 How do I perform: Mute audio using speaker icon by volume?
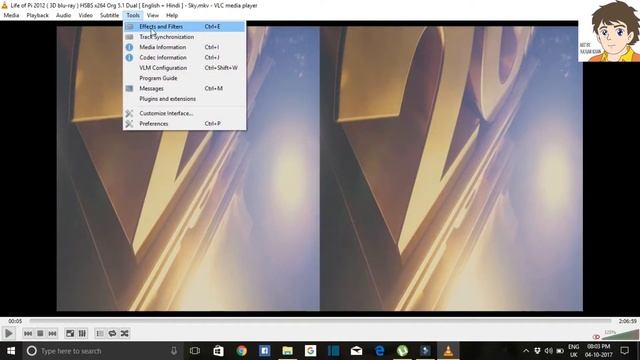point(596,337)
